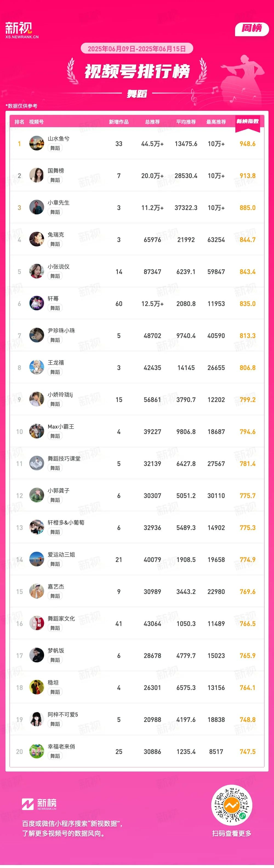Open the 舞蹈家文化 red avatar
274x868 pixels.
36,623
